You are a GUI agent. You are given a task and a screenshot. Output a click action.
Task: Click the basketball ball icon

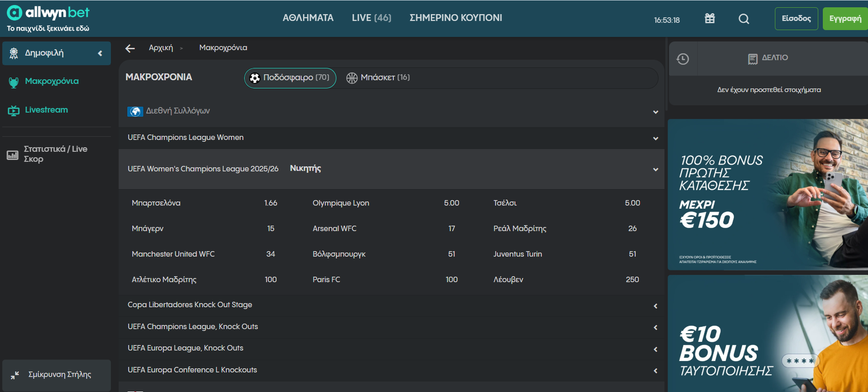[352, 78]
